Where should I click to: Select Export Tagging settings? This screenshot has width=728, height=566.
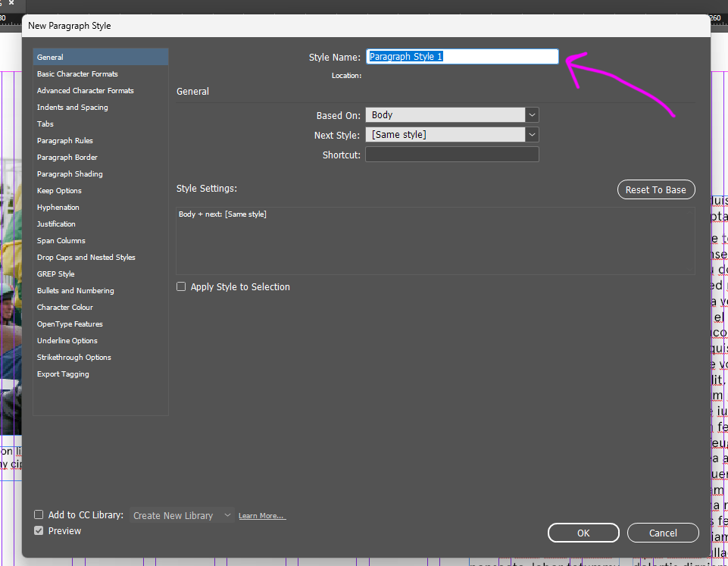click(x=62, y=374)
